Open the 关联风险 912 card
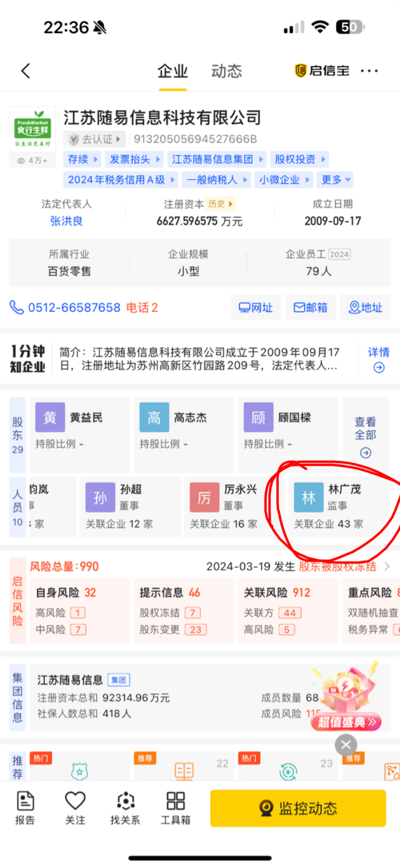The height and width of the screenshot is (868, 400). (x=288, y=610)
